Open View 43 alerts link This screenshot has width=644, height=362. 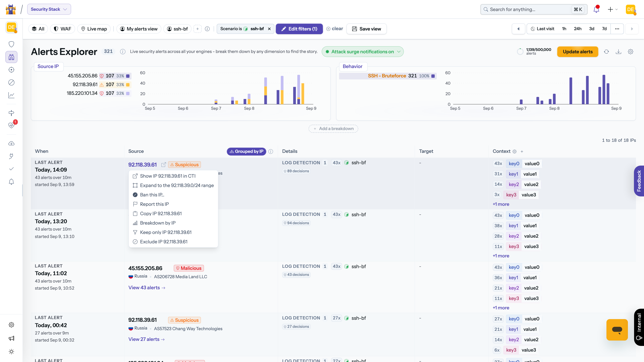tap(147, 288)
